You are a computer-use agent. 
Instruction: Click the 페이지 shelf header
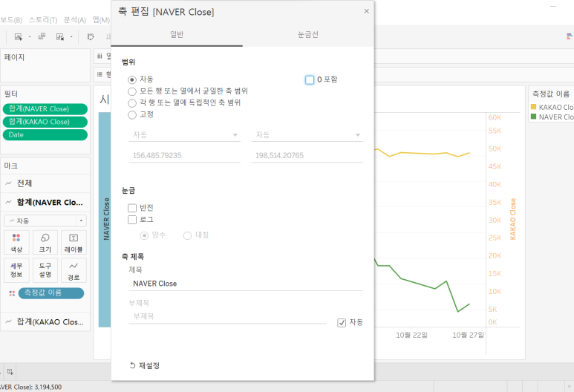click(14, 57)
